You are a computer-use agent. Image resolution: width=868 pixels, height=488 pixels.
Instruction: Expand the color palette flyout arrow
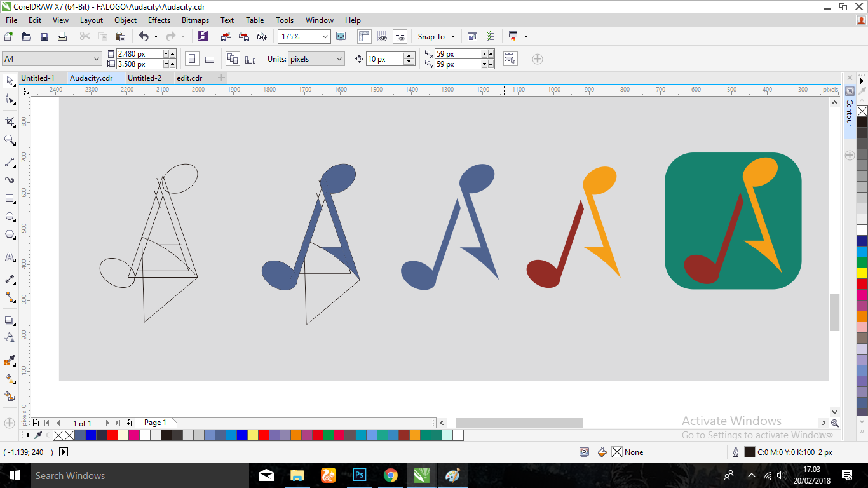[862, 81]
